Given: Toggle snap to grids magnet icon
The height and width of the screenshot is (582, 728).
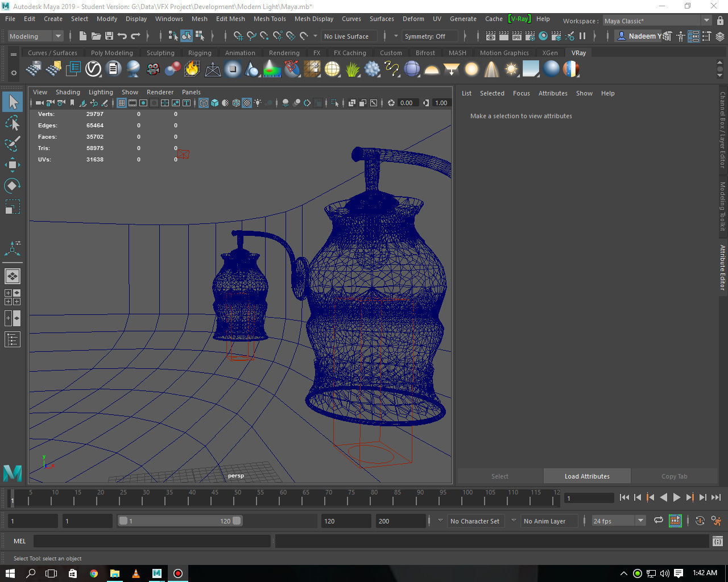Looking at the screenshot, I should 238,36.
